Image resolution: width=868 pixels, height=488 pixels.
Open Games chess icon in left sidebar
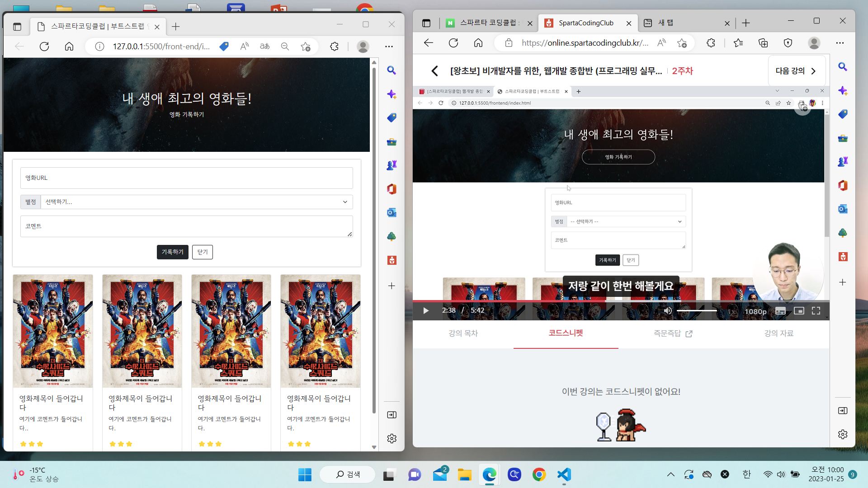[392, 165]
